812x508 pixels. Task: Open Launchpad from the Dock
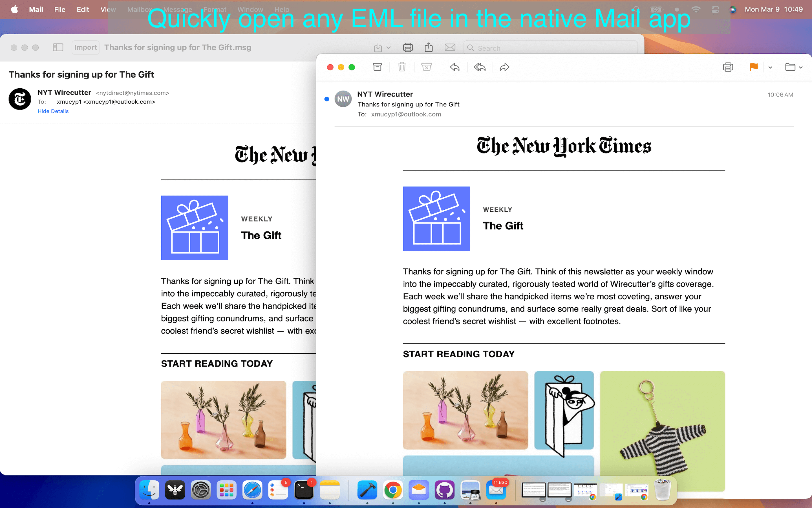(226, 490)
